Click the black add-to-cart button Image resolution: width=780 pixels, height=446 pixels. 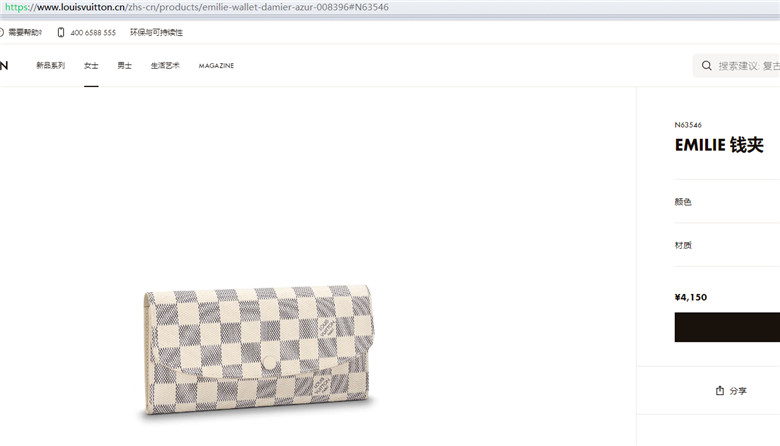727,327
